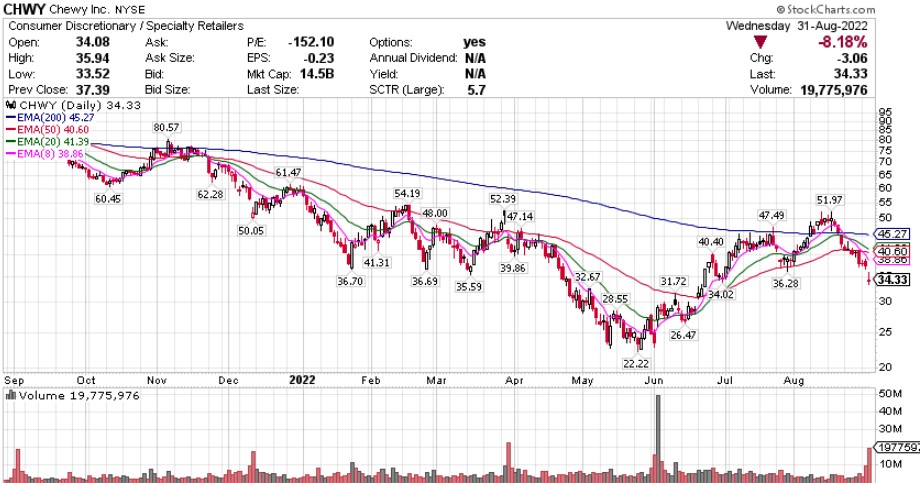Click the EMA(20) 41.39 legend entry
Viewport: 923px width, 483px height.
48,142
